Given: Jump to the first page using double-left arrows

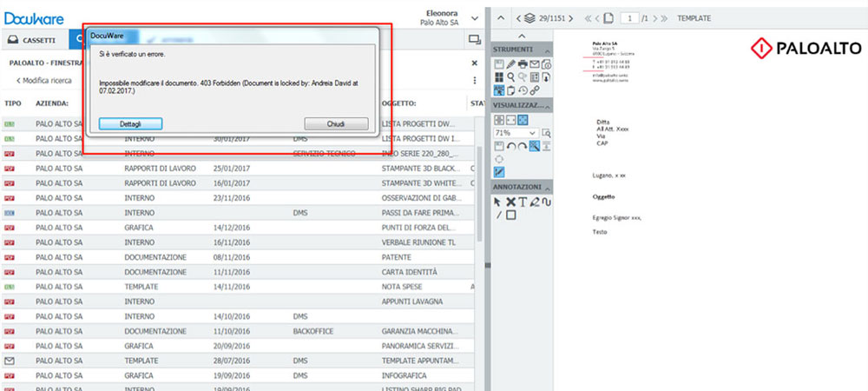Looking at the screenshot, I should coord(589,18).
